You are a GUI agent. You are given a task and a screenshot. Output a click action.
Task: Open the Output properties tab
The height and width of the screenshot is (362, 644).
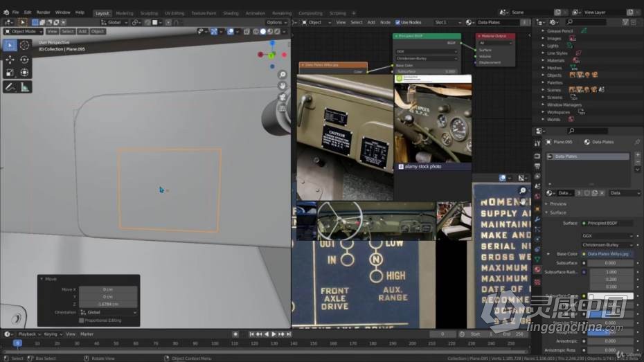537,166
